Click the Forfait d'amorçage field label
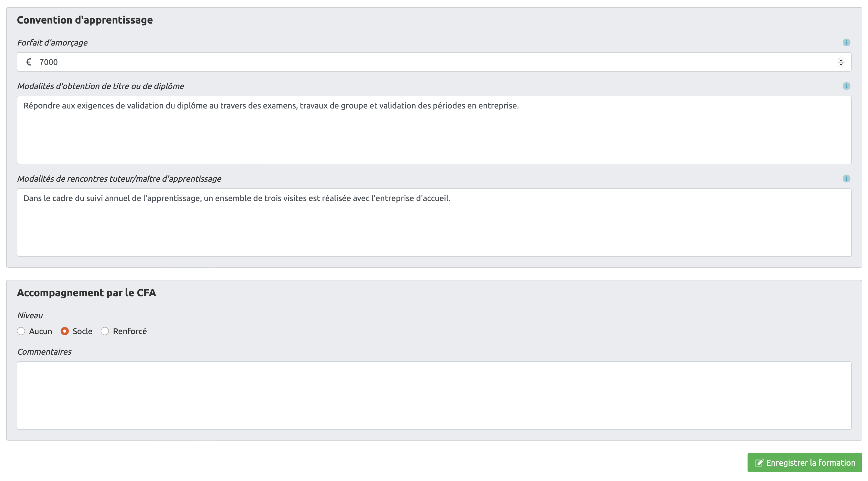The height and width of the screenshot is (481, 868). coord(52,43)
